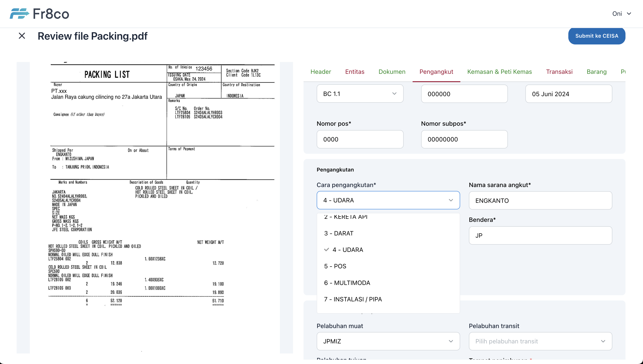Click the Pelabuhan transit chevron arrow
Screen dimensions: 643x364
click(603, 341)
